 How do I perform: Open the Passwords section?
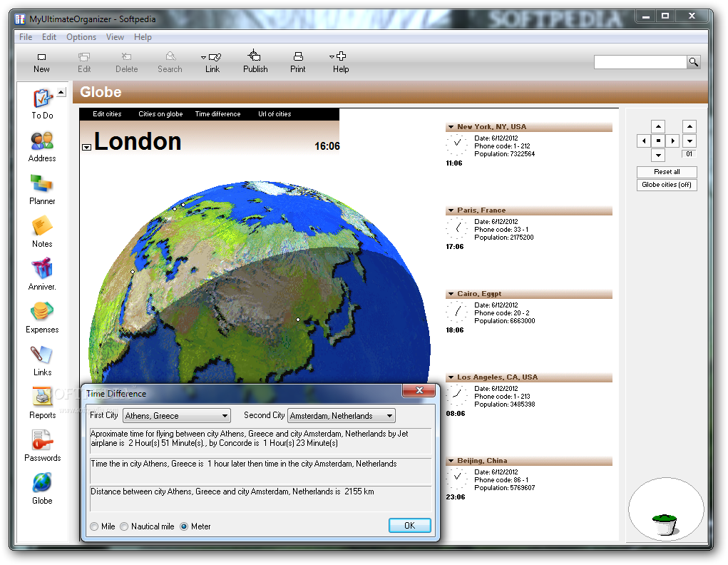pos(42,446)
